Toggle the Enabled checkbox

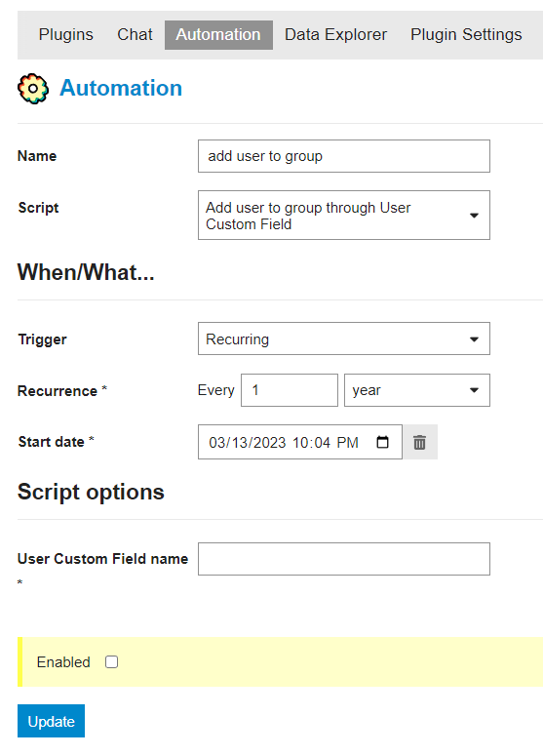[112, 662]
